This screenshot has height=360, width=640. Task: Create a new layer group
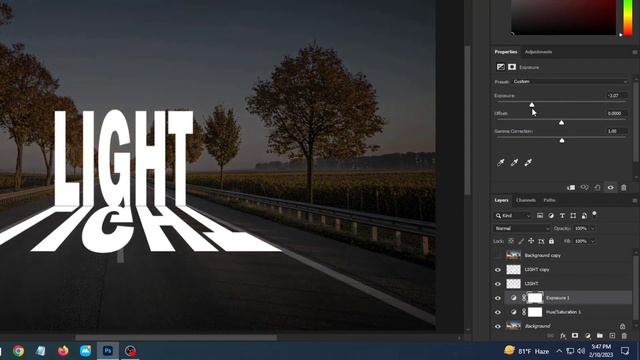600,336
